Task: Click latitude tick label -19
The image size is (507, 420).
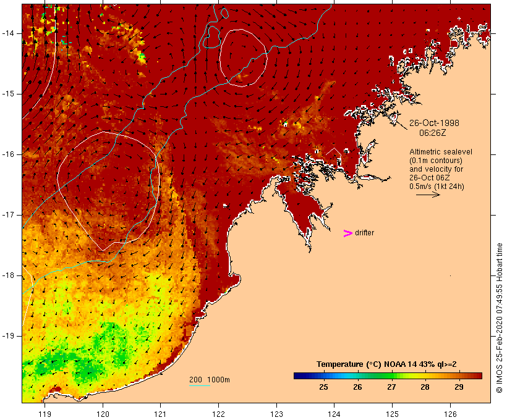Action: (x=8, y=336)
